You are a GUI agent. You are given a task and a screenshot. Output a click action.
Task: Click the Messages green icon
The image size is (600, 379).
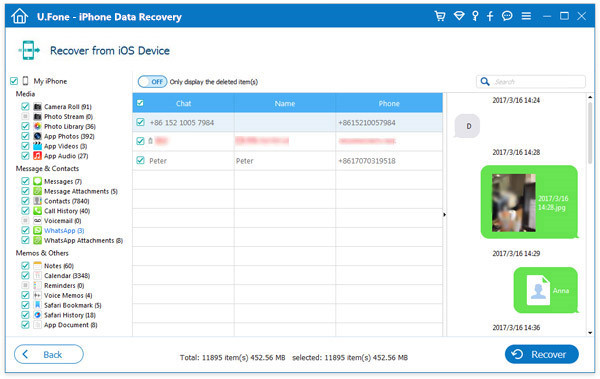pos(38,181)
